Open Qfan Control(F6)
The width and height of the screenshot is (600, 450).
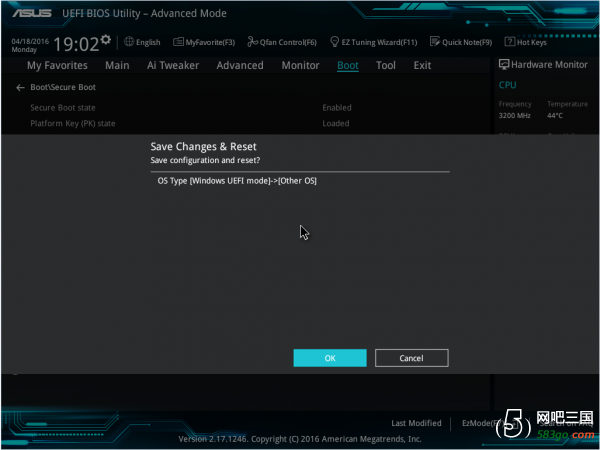pos(282,42)
